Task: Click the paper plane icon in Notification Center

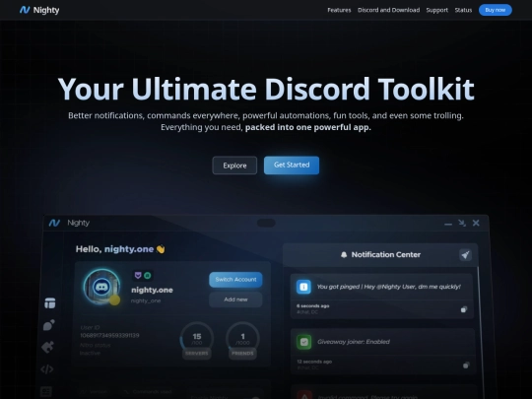Action: click(465, 255)
